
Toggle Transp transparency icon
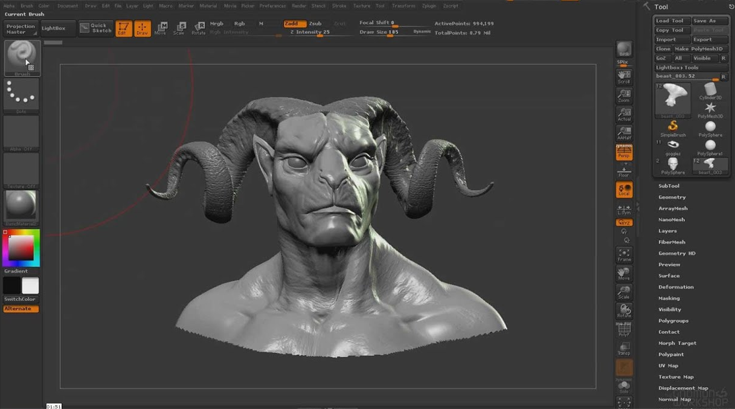click(624, 349)
